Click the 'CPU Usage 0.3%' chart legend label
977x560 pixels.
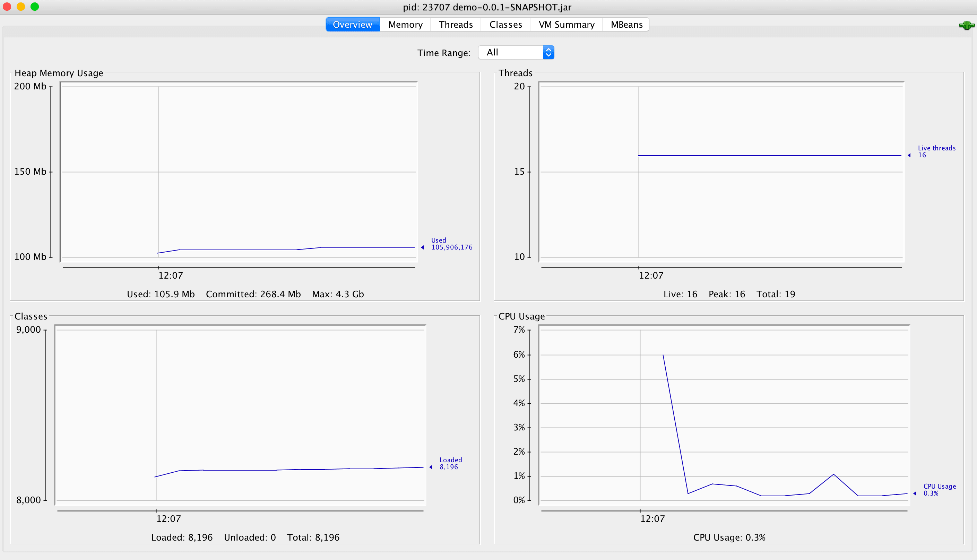[x=940, y=490]
